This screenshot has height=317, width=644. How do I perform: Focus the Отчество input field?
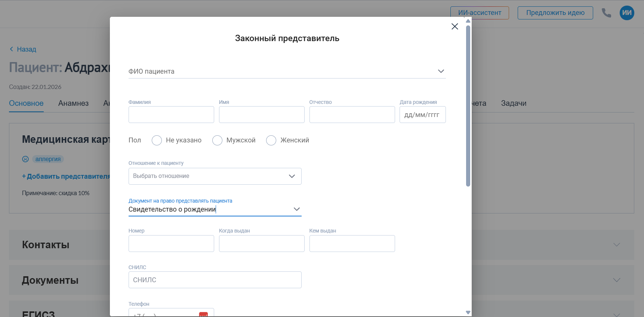point(352,114)
